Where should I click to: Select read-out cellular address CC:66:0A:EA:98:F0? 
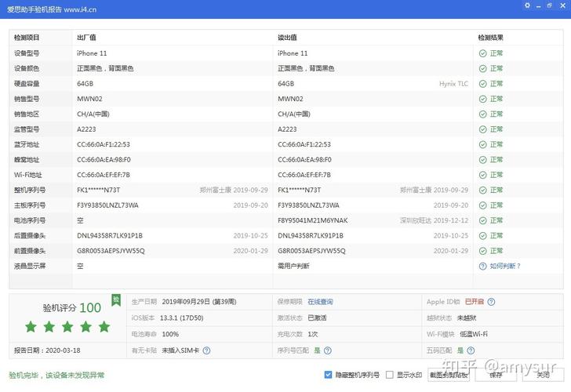(x=304, y=160)
